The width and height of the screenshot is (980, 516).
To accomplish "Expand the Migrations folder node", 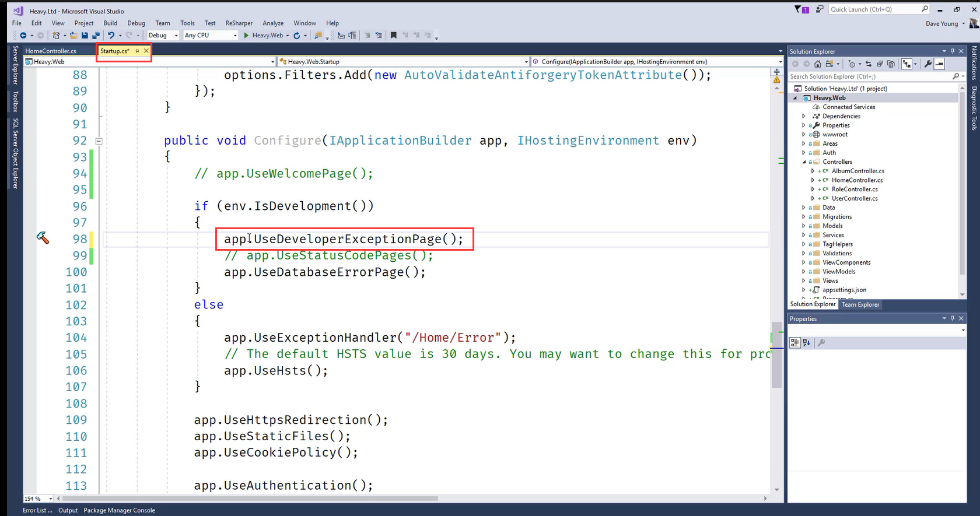I will click(804, 217).
